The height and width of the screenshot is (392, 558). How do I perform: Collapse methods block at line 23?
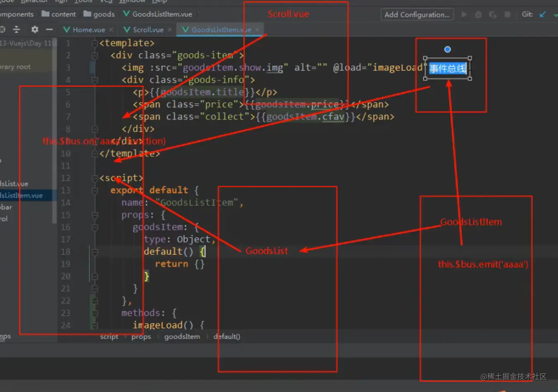tap(95, 313)
